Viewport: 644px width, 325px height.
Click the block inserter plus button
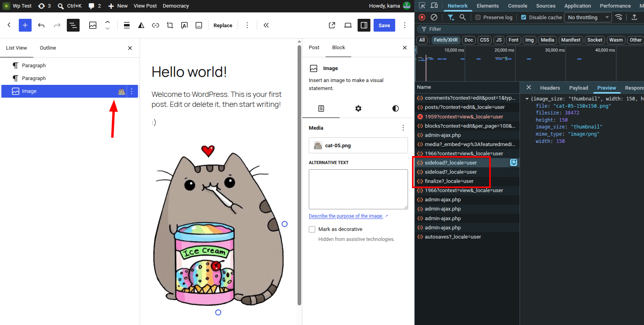[x=25, y=25]
